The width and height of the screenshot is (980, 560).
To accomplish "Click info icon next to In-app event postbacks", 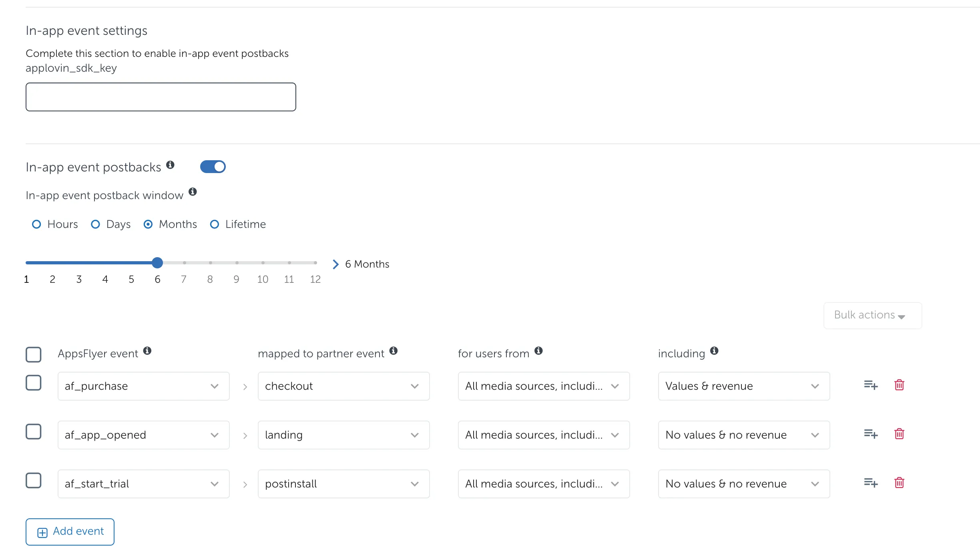I will pos(170,165).
